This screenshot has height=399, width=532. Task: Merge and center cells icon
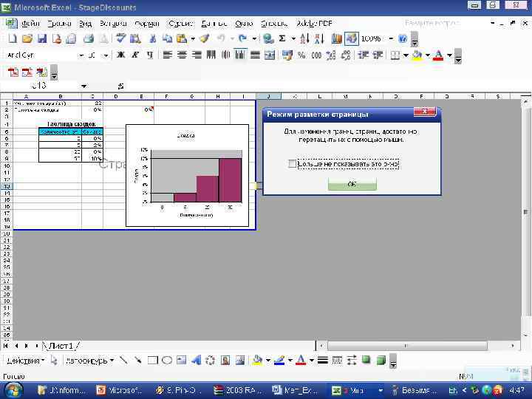[270, 55]
